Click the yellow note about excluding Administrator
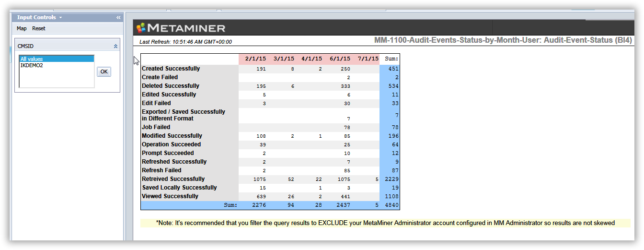The width and height of the screenshot is (644, 250). pyautogui.click(x=385, y=223)
